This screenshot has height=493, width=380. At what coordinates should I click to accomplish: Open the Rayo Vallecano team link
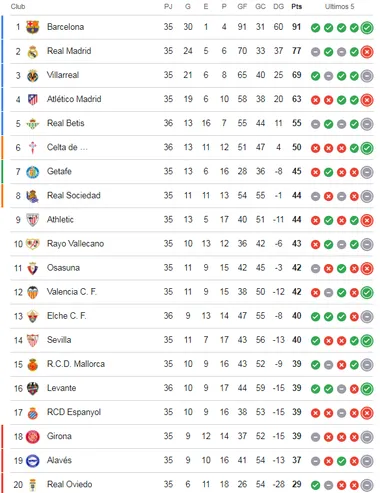(75, 244)
